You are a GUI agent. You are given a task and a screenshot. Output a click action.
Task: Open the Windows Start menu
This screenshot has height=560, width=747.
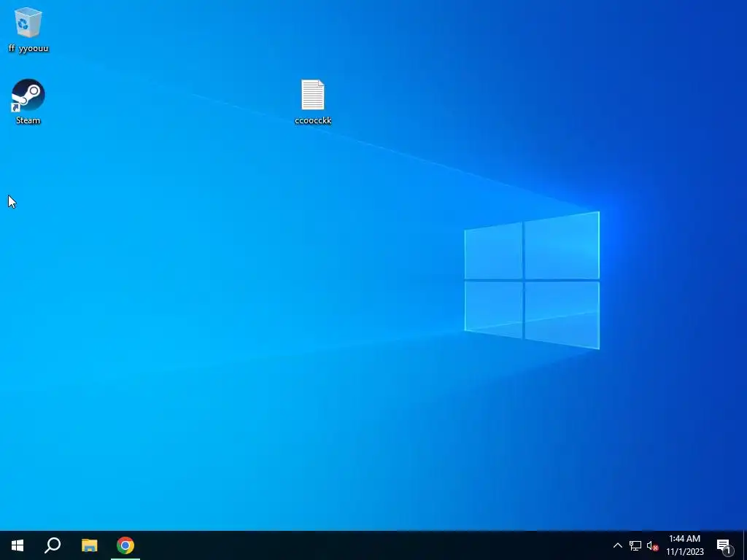click(x=18, y=545)
